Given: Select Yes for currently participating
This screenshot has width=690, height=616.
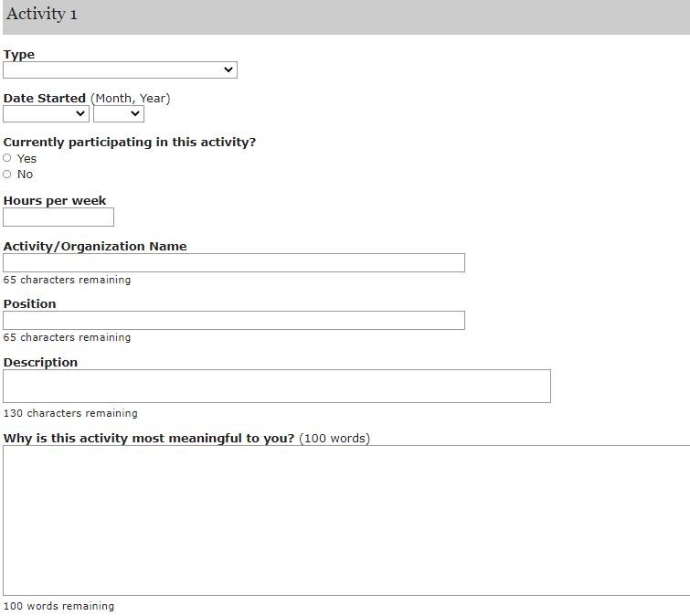Looking at the screenshot, I should tap(7, 158).
